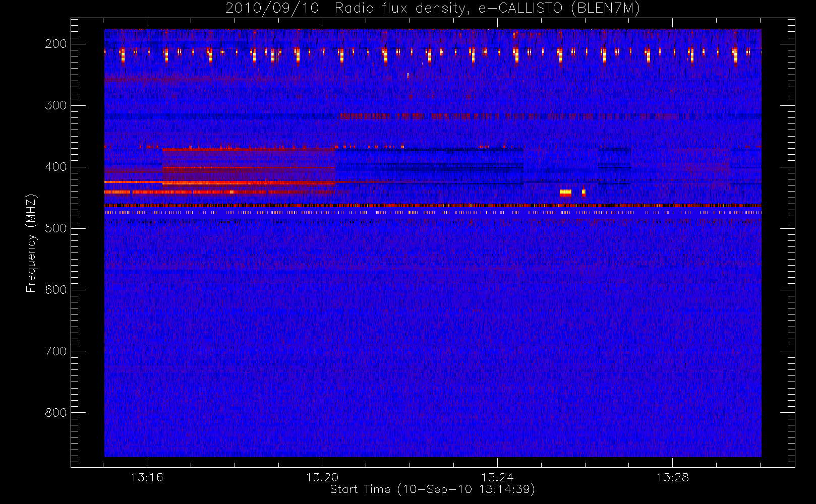Click the 400 frequency tick label
Screen dimensions: 816x504
(x=56, y=167)
